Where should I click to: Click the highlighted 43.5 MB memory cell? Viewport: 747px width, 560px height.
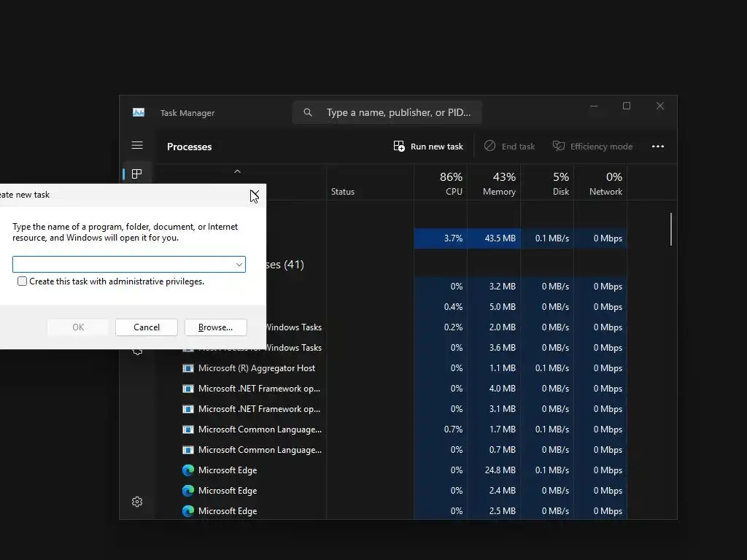point(494,238)
